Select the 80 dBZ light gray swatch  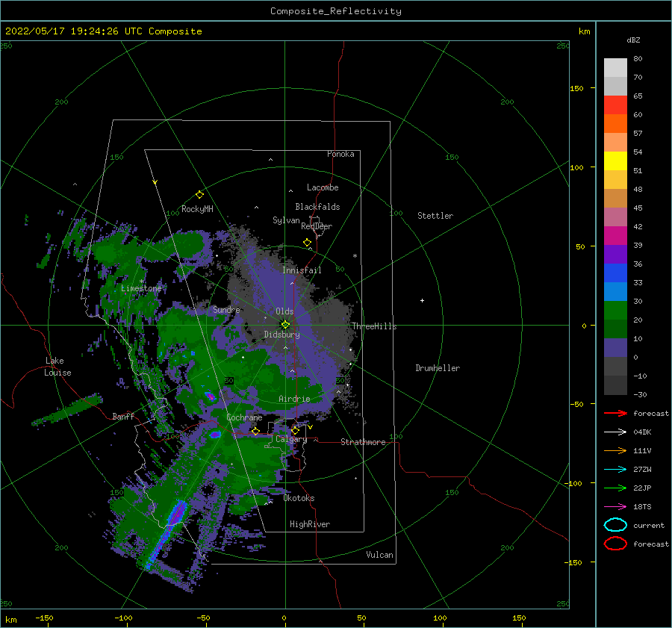point(615,67)
